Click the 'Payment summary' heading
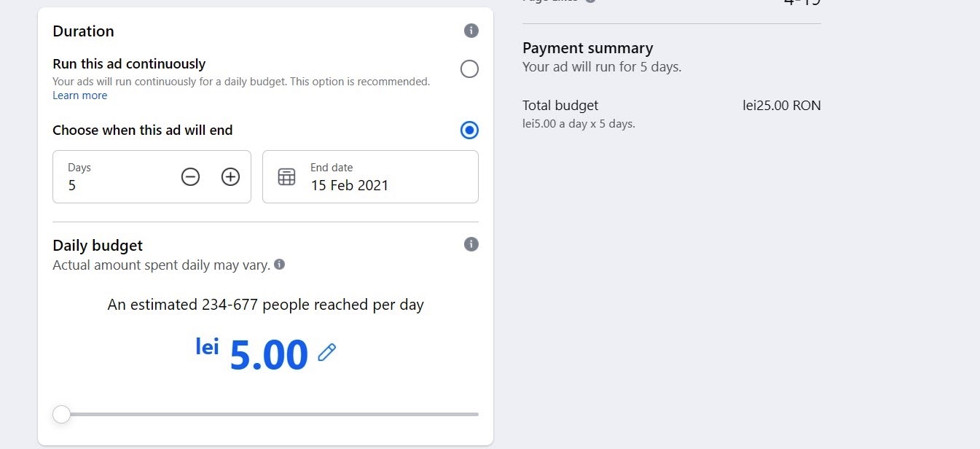 (x=587, y=48)
